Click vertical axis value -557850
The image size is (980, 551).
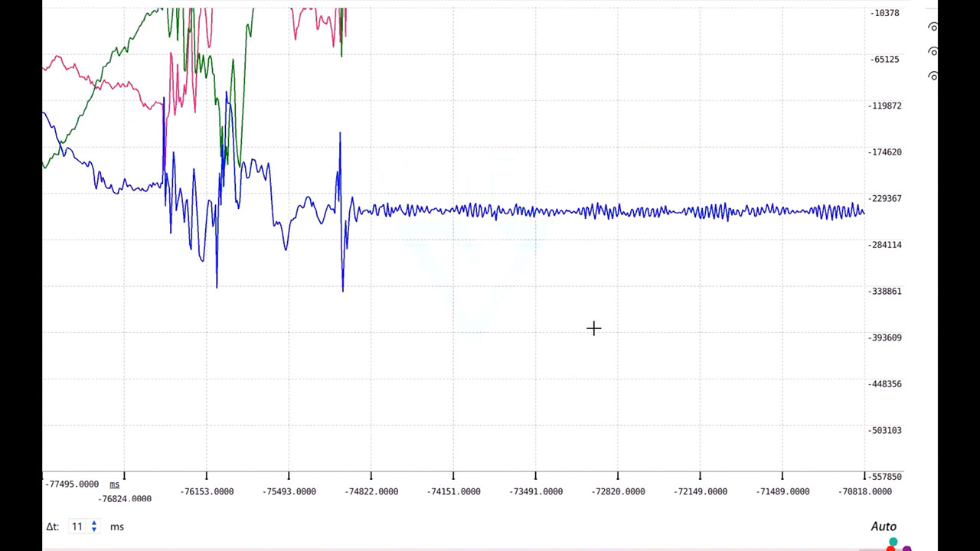pos(886,476)
